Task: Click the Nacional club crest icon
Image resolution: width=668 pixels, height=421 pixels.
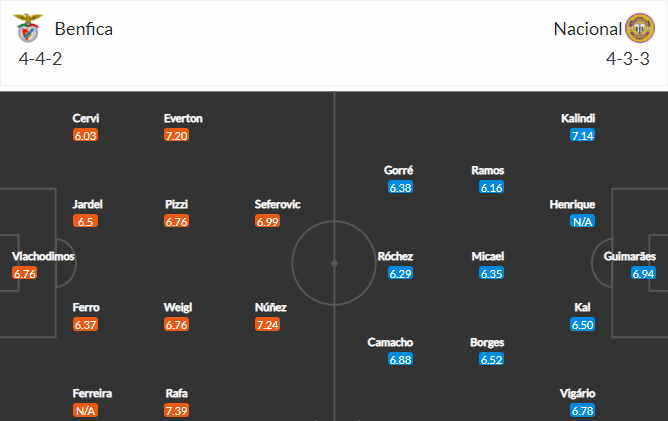Action: 639,28
